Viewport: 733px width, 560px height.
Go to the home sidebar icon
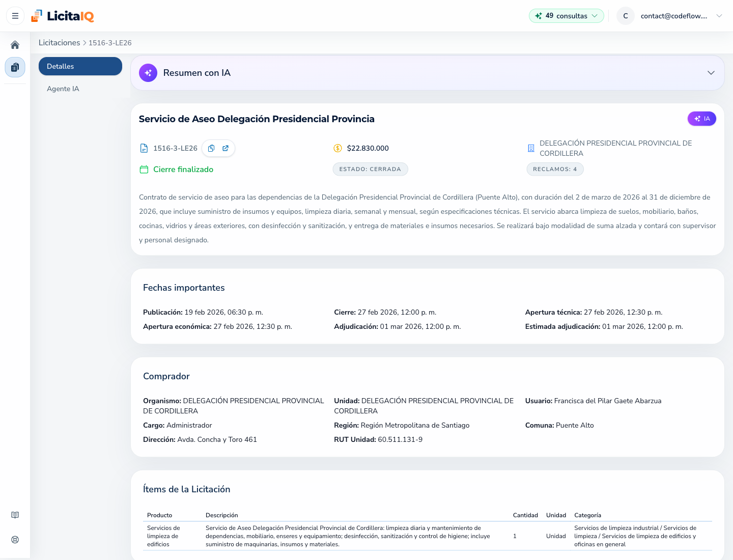point(15,45)
